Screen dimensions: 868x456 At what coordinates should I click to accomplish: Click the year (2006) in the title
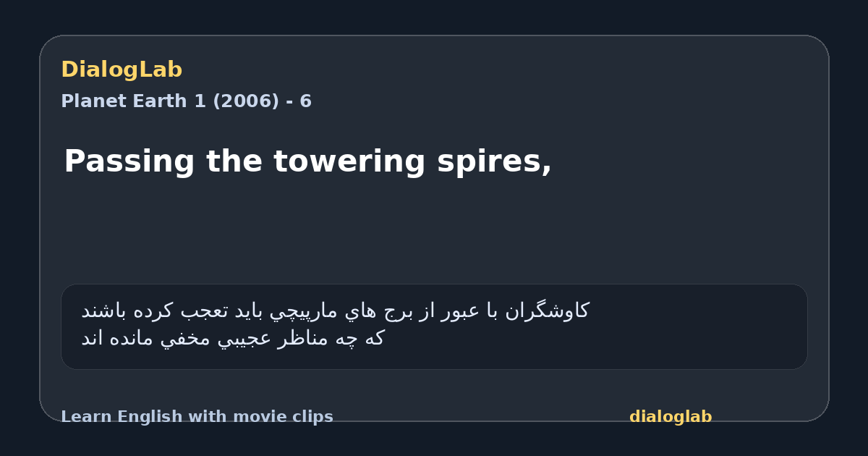(x=245, y=101)
